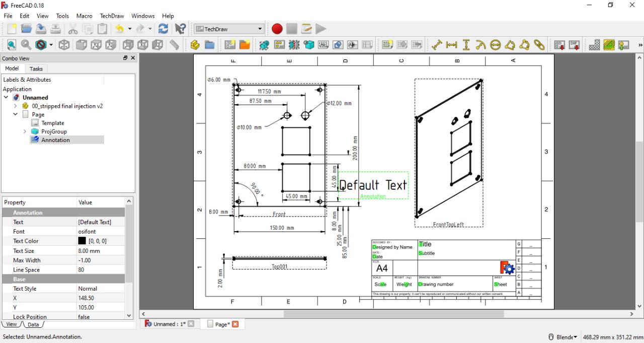The height and width of the screenshot is (343, 644).
Task: Click the measure distance ruler icon
Action: pos(174,45)
